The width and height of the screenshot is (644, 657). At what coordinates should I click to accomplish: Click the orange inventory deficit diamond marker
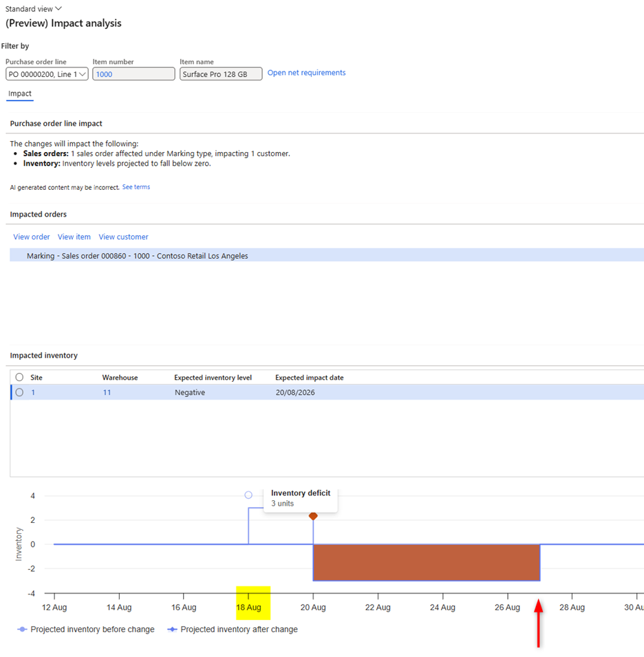[313, 516]
